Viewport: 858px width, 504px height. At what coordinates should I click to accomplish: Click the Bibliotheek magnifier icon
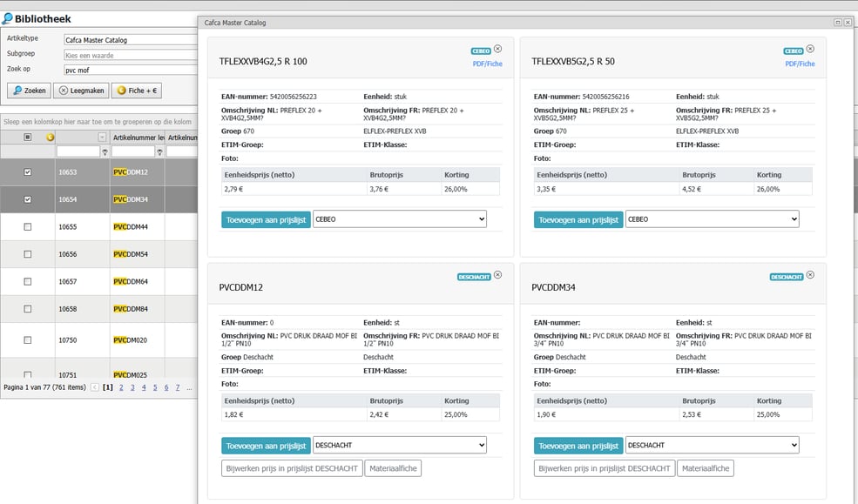[7, 18]
